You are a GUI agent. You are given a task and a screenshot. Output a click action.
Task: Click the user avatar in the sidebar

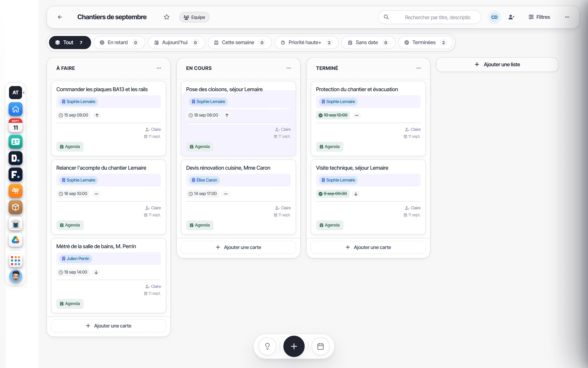click(x=16, y=276)
